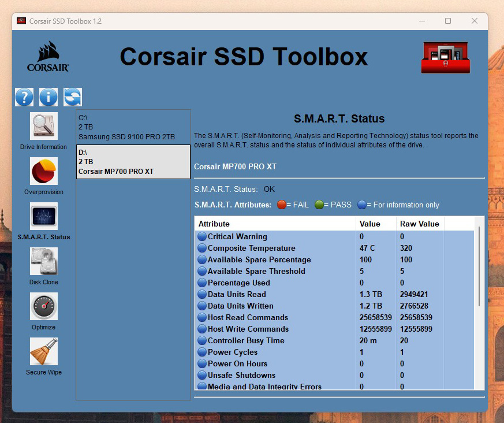Sort by the Value column header
The image size is (504, 423).
[375, 224]
